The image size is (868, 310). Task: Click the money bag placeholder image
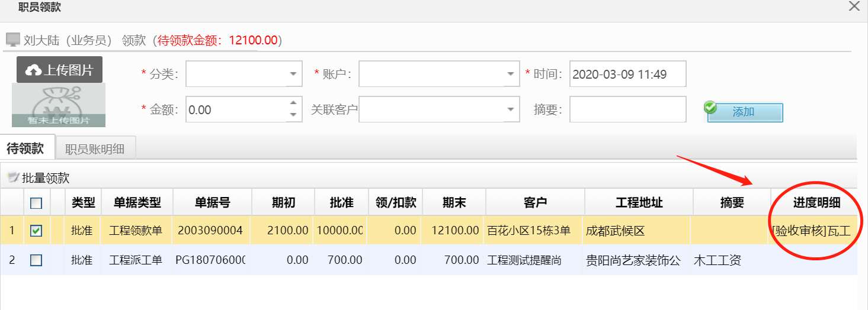coord(59,105)
